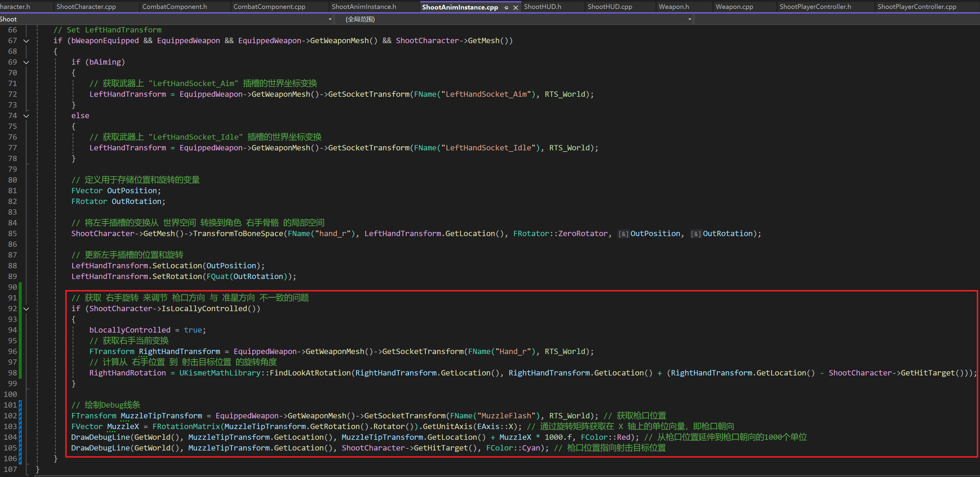Fold the else block at line 74

tap(26, 116)
